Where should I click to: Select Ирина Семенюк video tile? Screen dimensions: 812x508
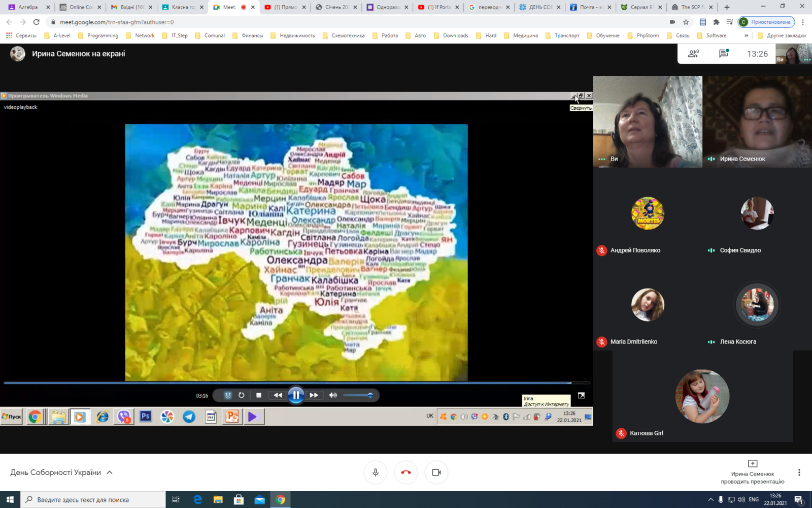[757, 122]
